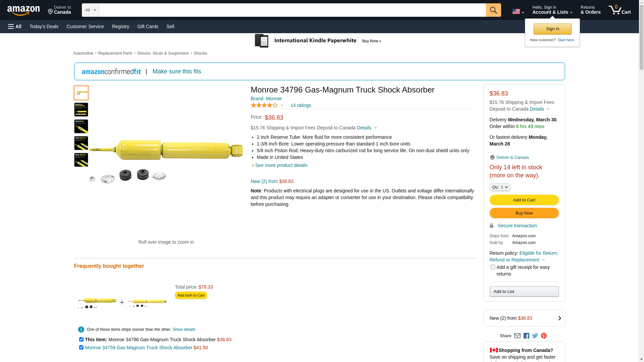Open the country flag selector
The width and height of the screenshot is (644, 362).
pyautogui.click(x=518, y=11)
